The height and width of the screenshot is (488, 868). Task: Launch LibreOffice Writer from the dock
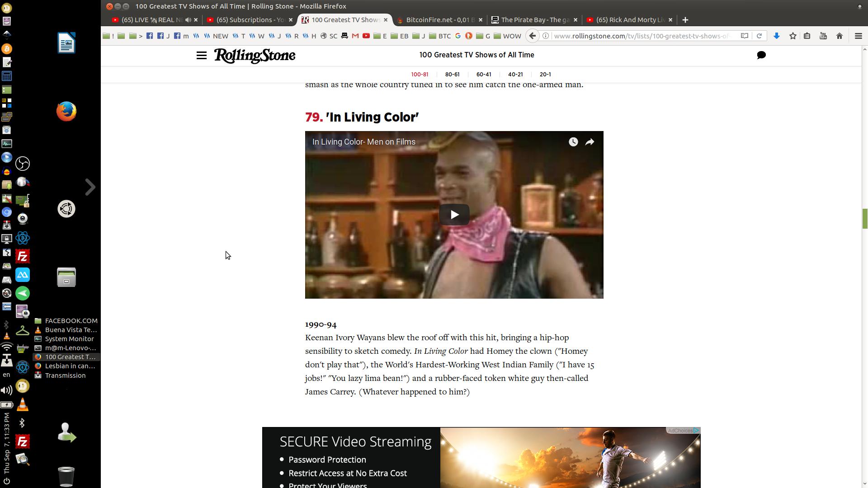[66, 43]
